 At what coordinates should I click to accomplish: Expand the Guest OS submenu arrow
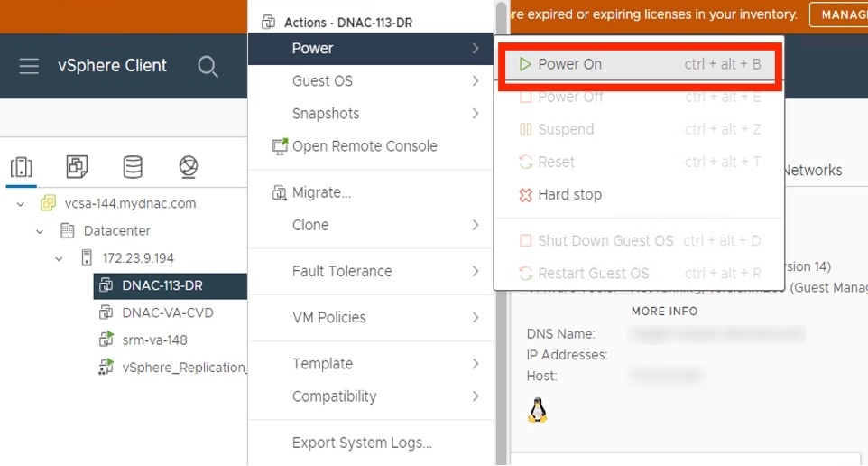[x=476, y=81]
